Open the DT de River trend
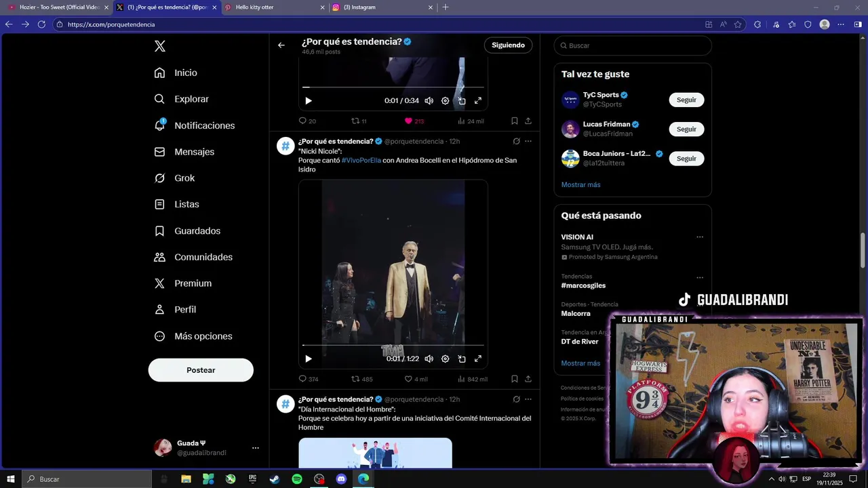The image size is (868, 488). [x=580, y=342]
